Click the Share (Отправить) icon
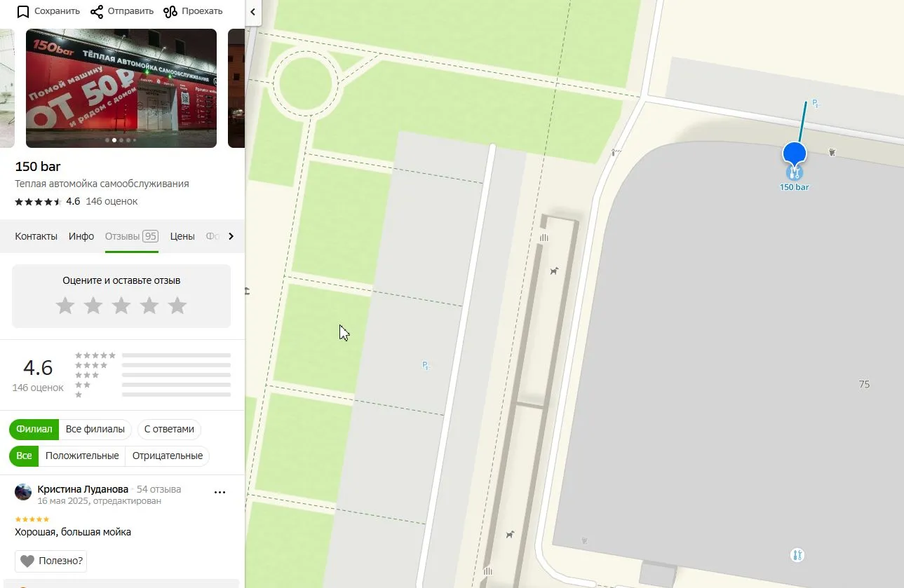Viewport: 904px width, 588px height. pos(97,11)
